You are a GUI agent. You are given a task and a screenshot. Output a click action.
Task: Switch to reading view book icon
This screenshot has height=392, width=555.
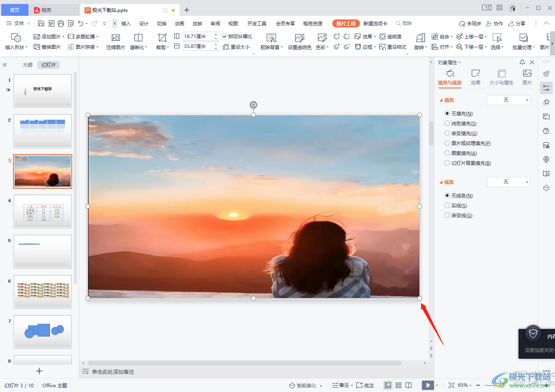[409, 385]
